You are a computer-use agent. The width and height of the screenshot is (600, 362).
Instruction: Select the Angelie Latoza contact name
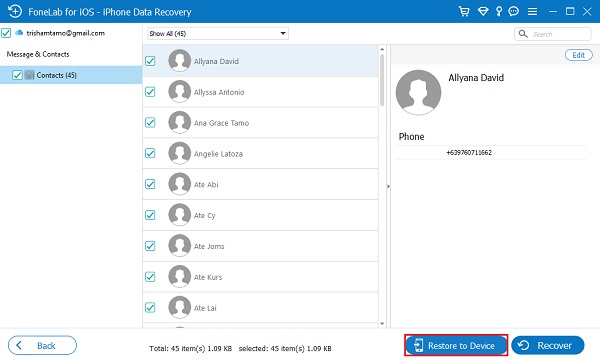click(x=218, y=154)
